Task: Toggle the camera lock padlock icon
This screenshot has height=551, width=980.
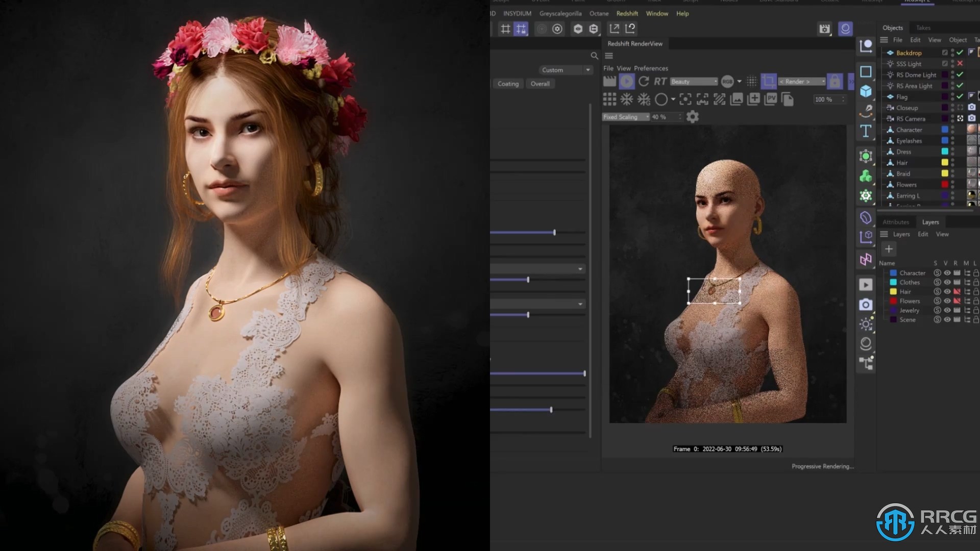Action: coord(835,81)
